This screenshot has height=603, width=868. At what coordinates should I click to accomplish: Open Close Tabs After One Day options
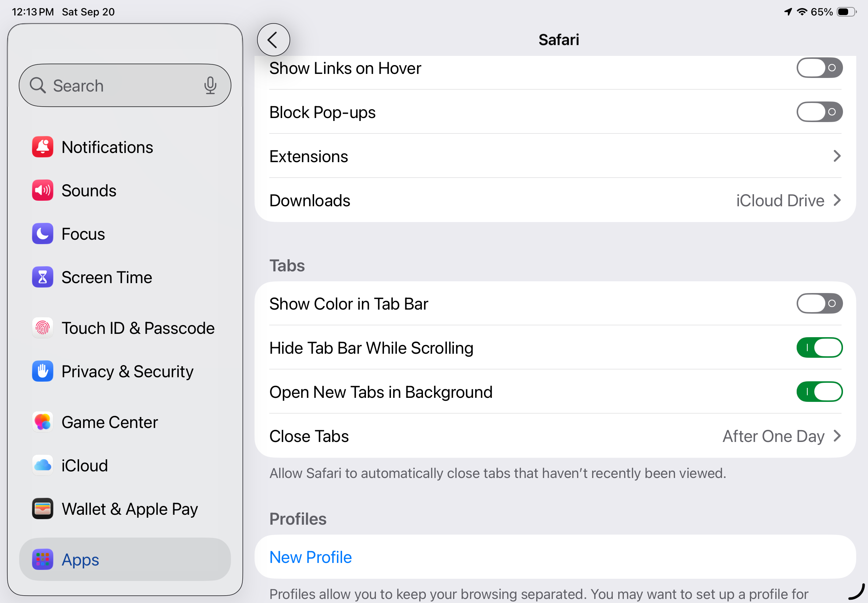tap(780, 436)
